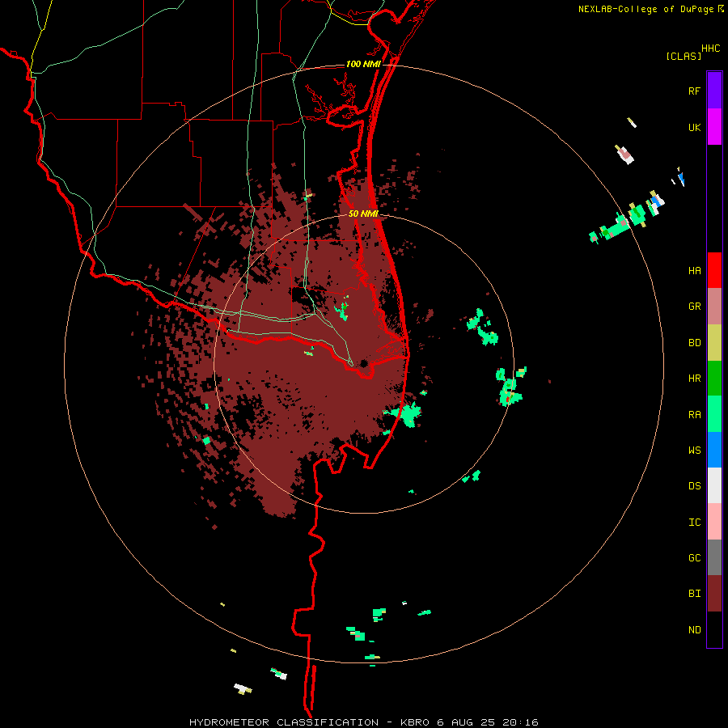The height and width of the screenshot is (728, 728).
Task: Click the "50 NMI" range ring label
Action: pyautogui.click(x=363, y=214)
